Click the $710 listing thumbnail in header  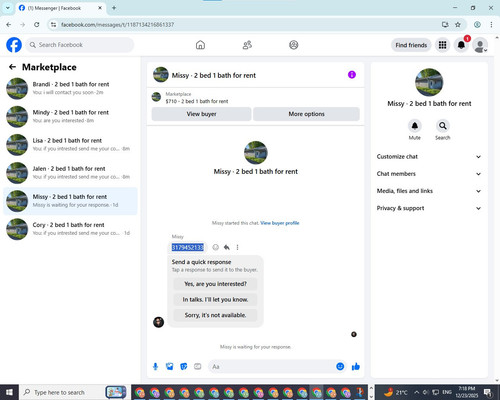156,97
